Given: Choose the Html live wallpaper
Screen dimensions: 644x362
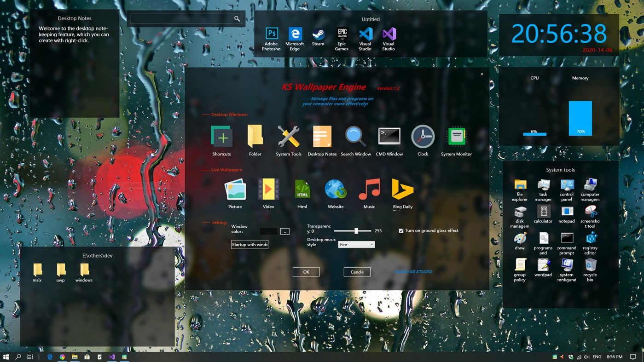Looking at the screenshot, I should 302,189.
